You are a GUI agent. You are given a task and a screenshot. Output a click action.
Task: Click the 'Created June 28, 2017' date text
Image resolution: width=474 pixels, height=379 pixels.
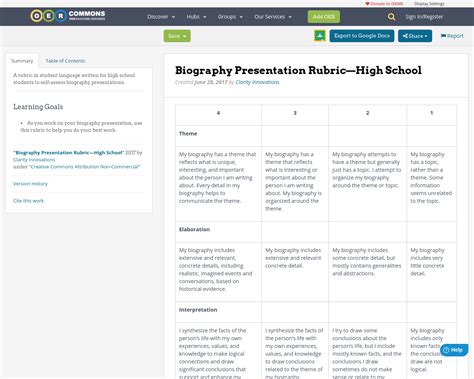[x=201, y=82]
